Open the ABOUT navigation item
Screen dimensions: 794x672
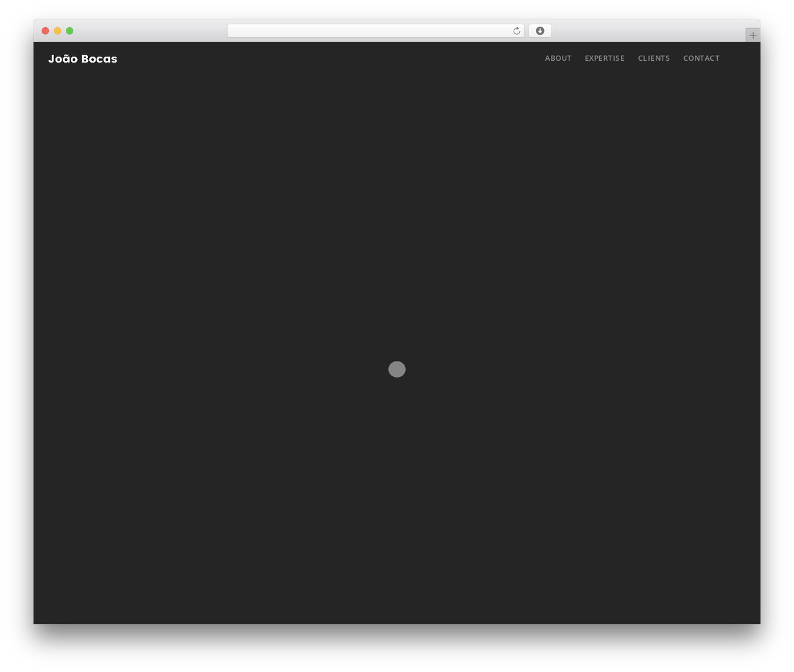(x=558, y=58)
